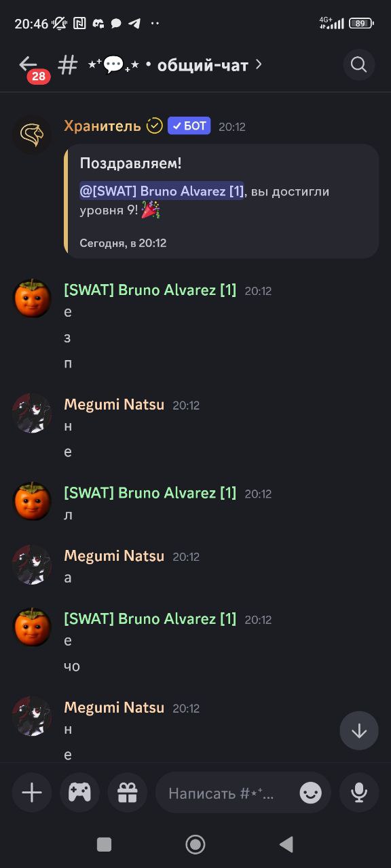The width and height of the screenshot is (391, 868).
Task: Tap the hash channel icon
Action: point(67,65)
